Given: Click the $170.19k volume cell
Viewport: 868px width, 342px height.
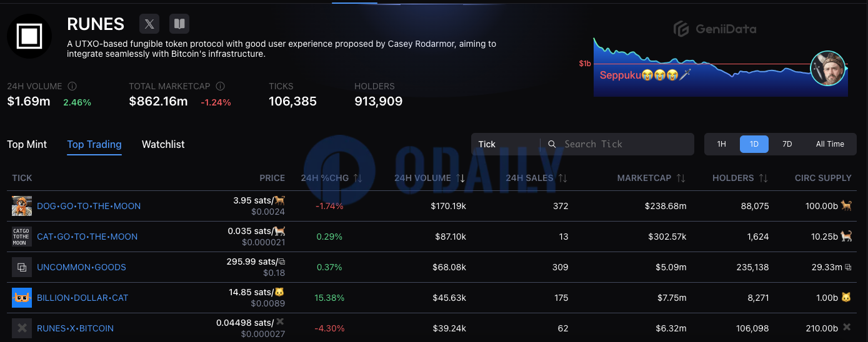Looking at the screenshot, I should [448, 206].
